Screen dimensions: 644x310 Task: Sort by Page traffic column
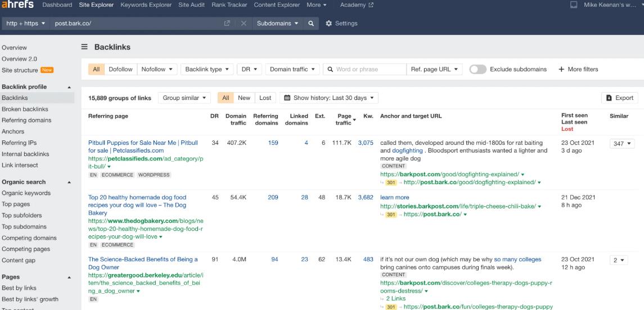[x=344, y=119]
